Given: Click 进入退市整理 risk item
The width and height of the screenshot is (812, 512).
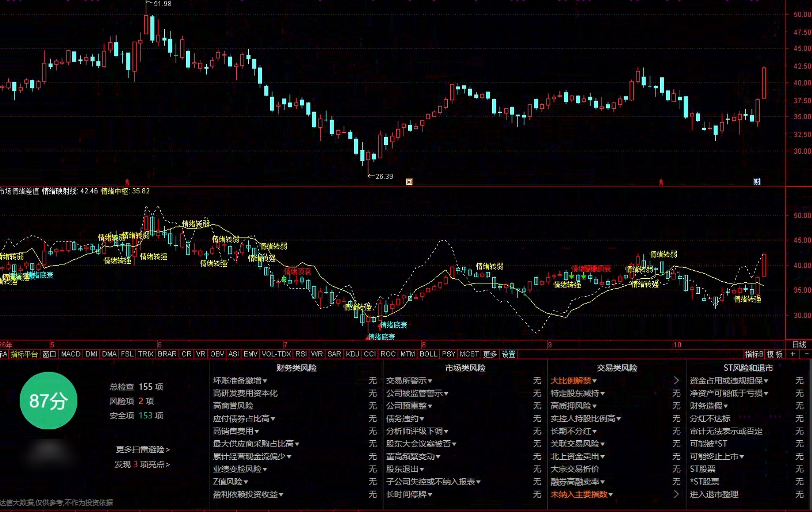Looking at the screenshot, I should click(714, 494).
